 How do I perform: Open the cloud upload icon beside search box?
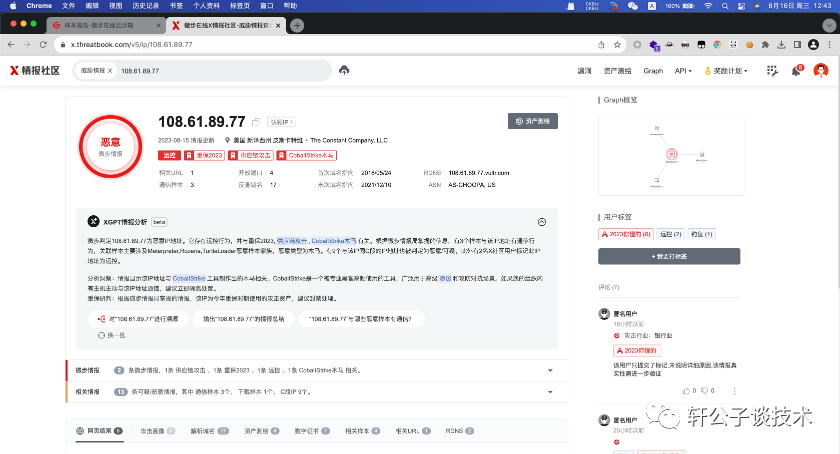[344, 70]
